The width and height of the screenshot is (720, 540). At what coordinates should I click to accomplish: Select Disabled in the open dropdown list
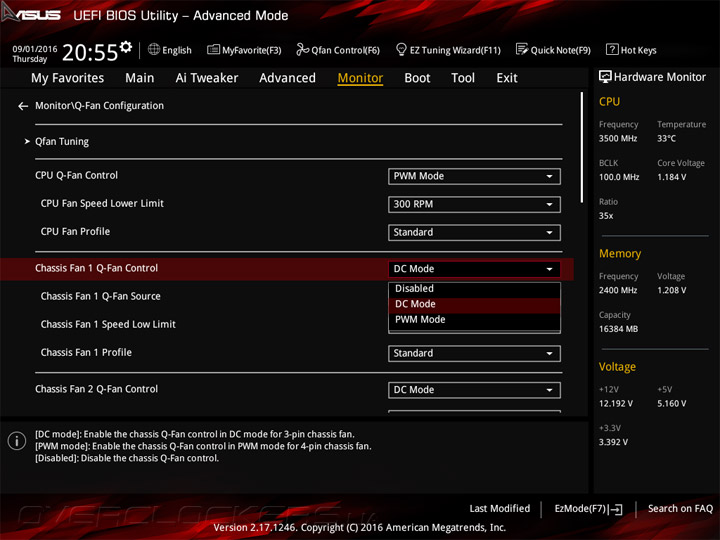pyautogui.click(x=474, y=289)
